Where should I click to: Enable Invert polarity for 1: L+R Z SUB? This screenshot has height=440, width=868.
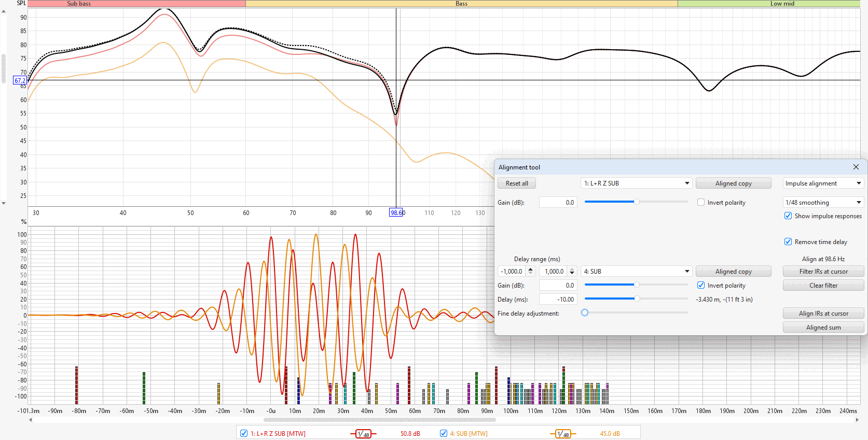[701, 203]
